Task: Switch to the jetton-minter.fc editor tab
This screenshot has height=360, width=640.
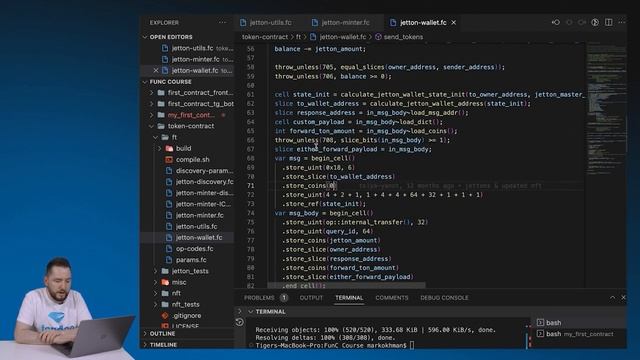Action: [x=345, y=22]
